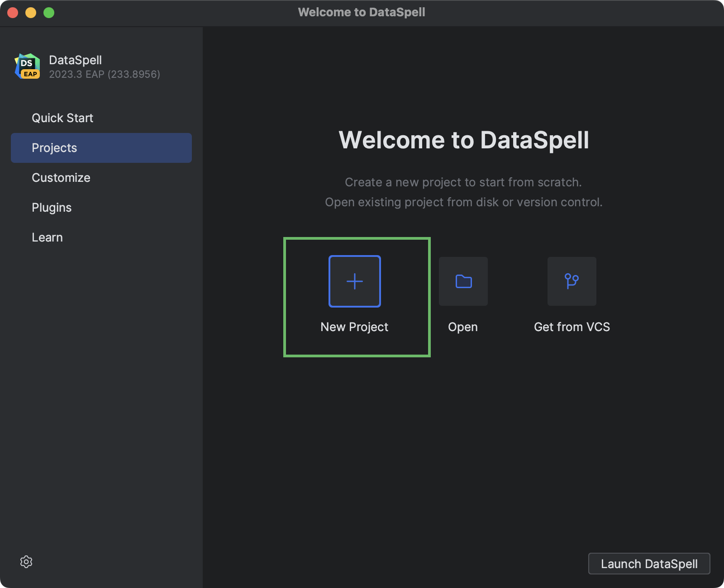Switch to the Projects section
The width and height of the screenshot is (724, 588).
54,147
